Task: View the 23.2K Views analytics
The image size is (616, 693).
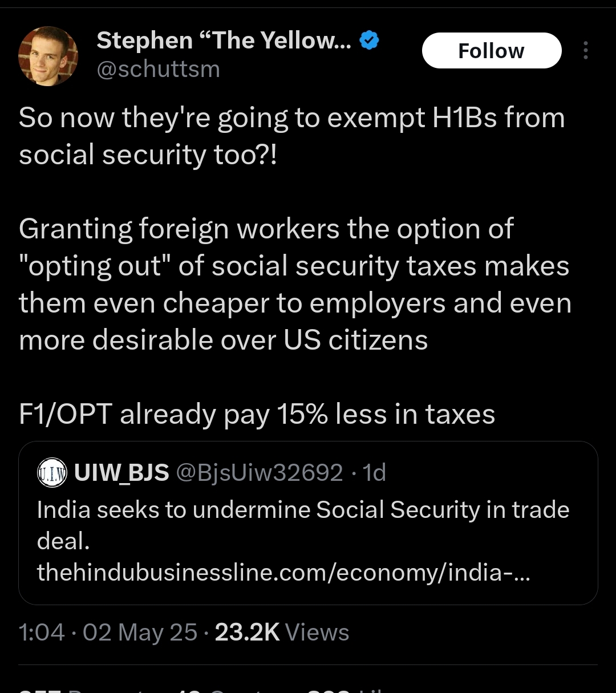Action: (282, 633)
